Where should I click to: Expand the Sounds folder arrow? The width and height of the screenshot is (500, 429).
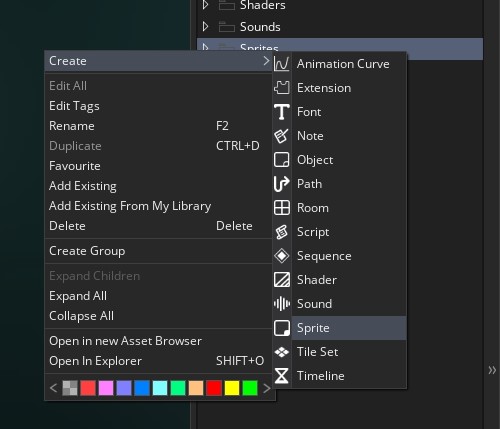point(206,26)
